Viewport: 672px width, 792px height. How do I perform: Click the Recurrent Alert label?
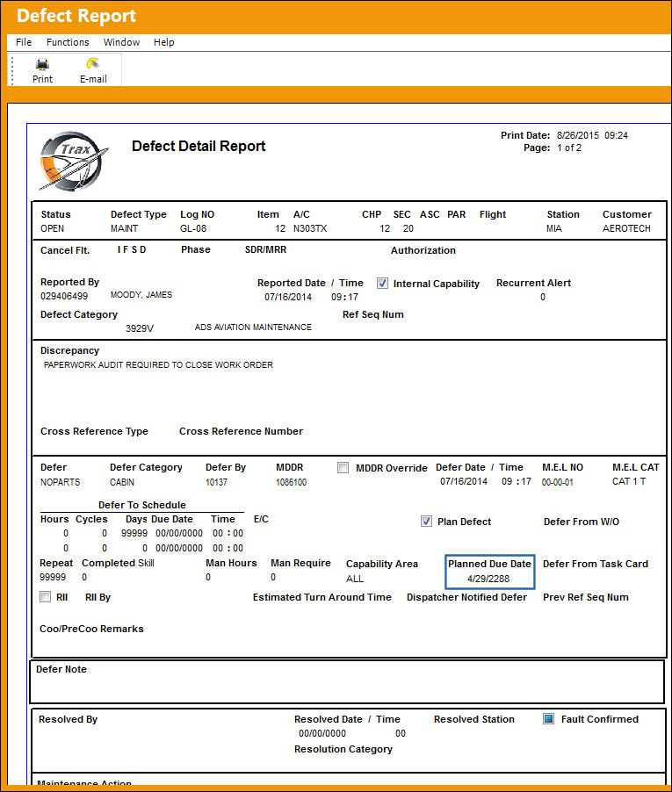tap(533, 283)
